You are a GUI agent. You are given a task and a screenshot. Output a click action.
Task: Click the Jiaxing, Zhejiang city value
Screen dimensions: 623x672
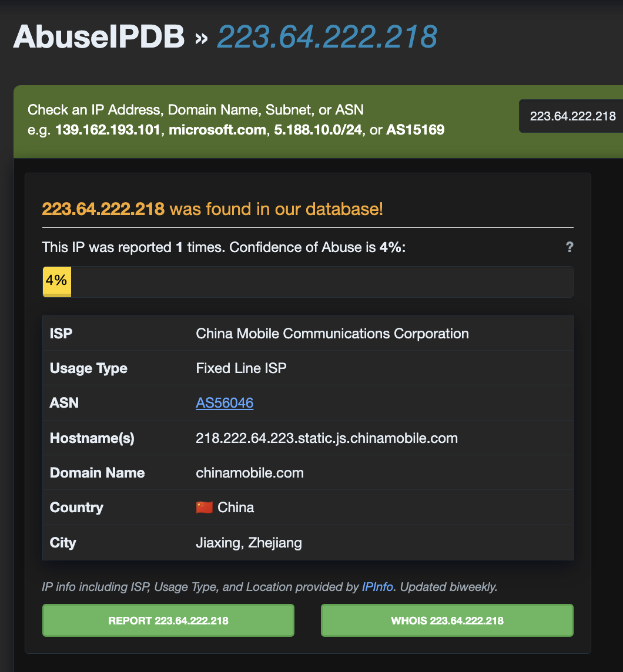[249, 542]
